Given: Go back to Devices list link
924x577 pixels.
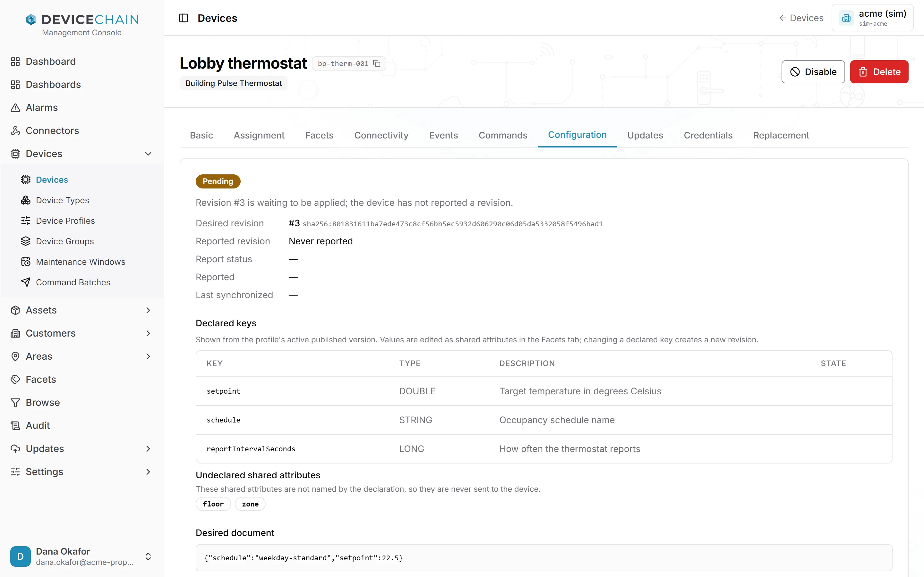Looking at the screenshot, I should click(x=801, y=18).
